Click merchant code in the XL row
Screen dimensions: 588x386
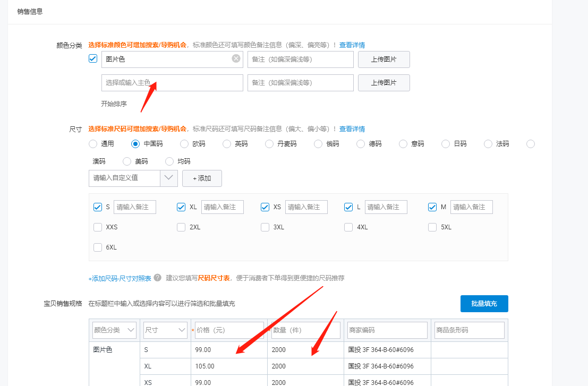click(x=381, y=366)
